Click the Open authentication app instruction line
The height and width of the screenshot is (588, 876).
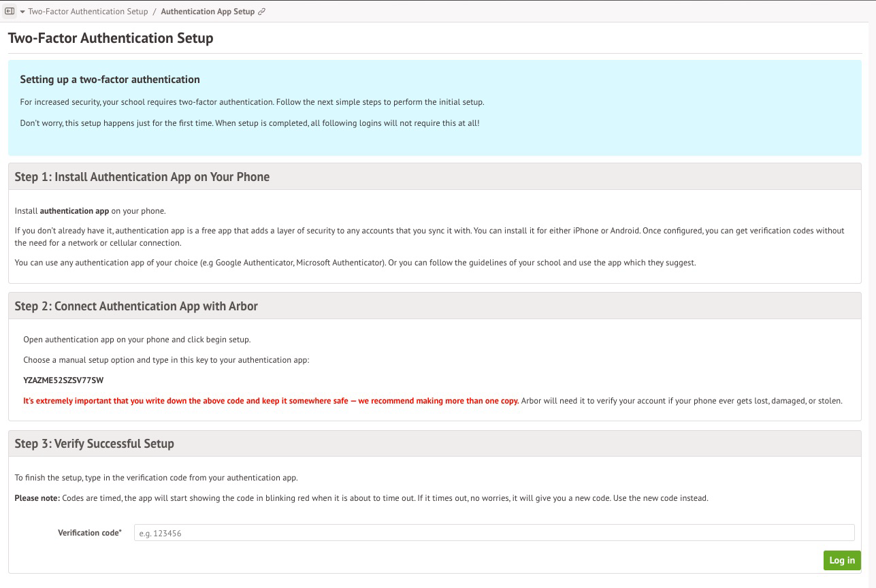[137, 340]
